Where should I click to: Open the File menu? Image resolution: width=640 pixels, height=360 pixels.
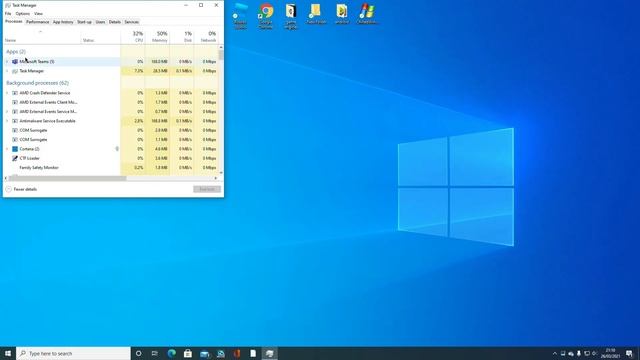tap(8, 13)
